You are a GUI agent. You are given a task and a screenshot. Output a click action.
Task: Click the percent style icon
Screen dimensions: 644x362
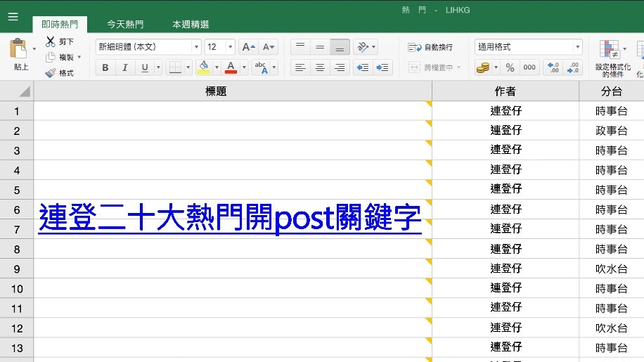click(510, 67)
